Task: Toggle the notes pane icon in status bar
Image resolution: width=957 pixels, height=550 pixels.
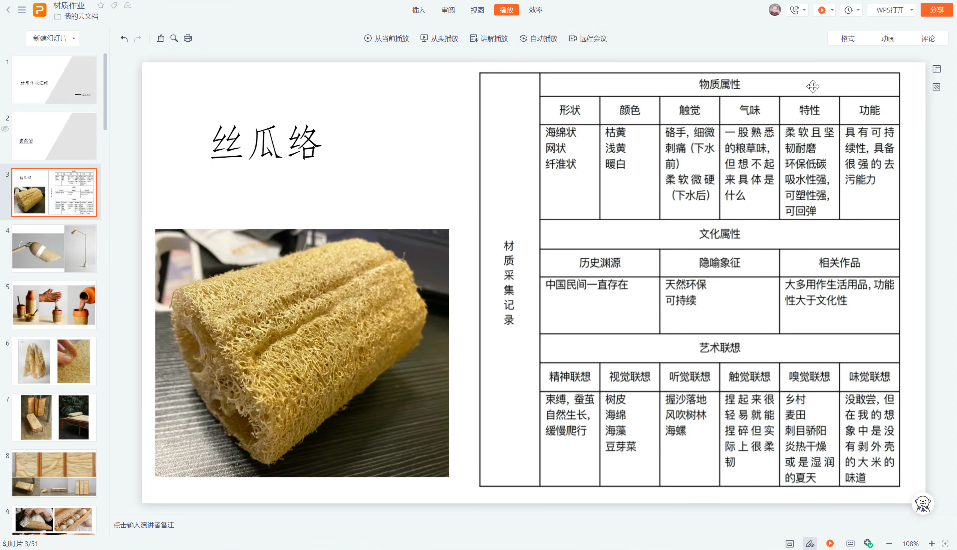Action: click(x=790, y=543)
